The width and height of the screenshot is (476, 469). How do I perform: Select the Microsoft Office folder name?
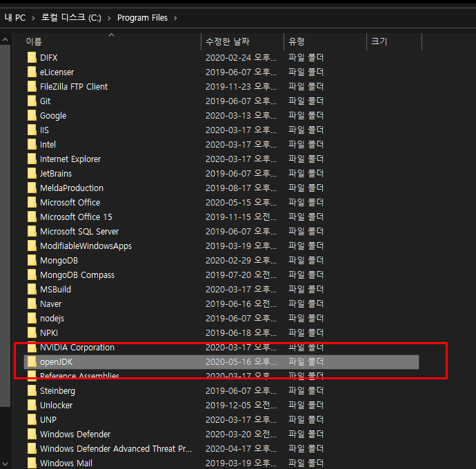tap(70, 203)
